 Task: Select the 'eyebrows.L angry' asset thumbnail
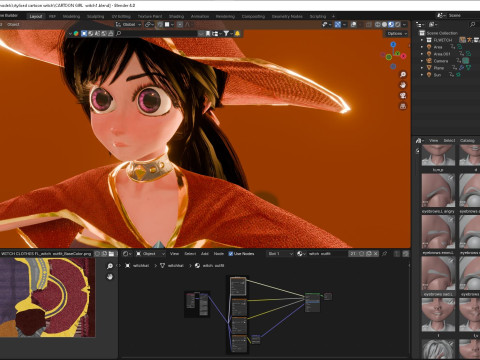[438, 190]
